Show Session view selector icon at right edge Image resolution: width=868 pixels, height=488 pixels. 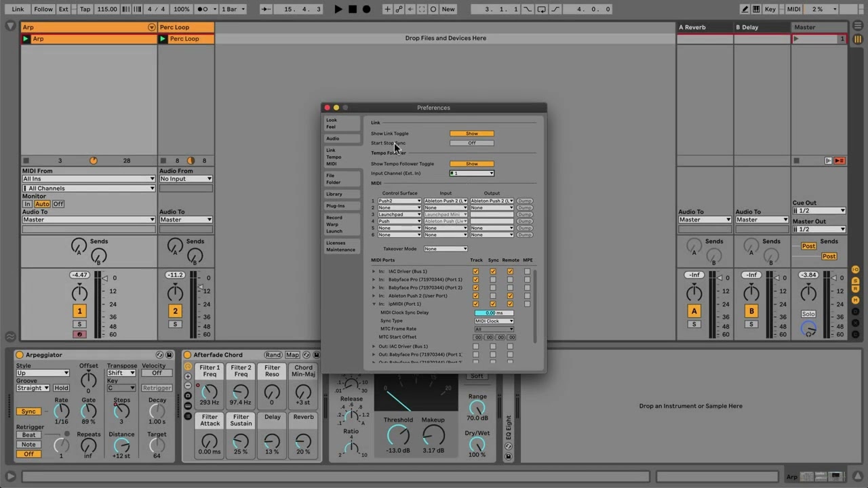click(x=859, y=39)
